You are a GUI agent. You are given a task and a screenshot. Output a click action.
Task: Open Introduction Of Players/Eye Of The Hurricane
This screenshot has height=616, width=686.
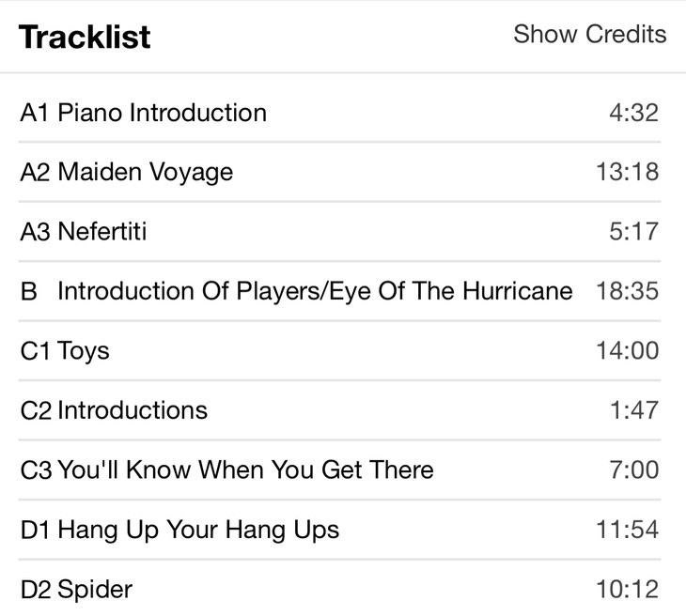(x=315, y=291)
